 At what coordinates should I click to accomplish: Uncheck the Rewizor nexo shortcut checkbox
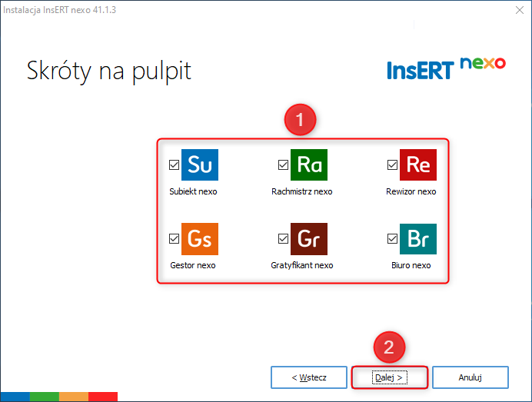click(x=393, y=164)
